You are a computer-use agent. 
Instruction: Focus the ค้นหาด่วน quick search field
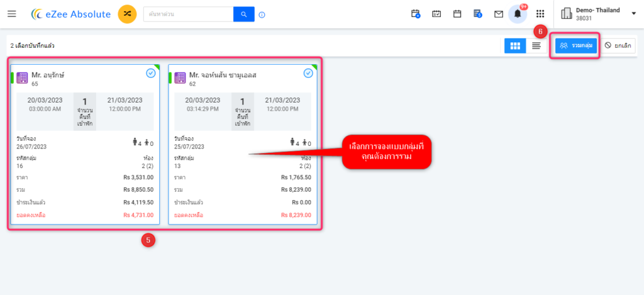[x=189, y=14]
